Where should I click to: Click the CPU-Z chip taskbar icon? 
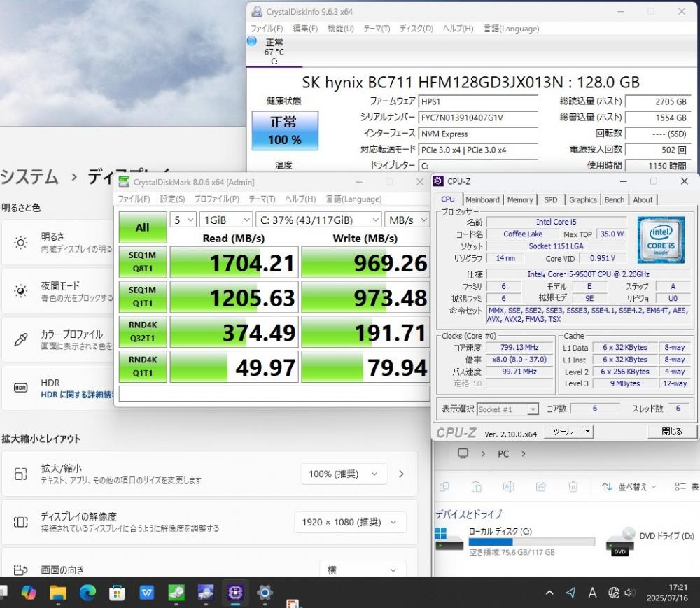click(235, 593)
